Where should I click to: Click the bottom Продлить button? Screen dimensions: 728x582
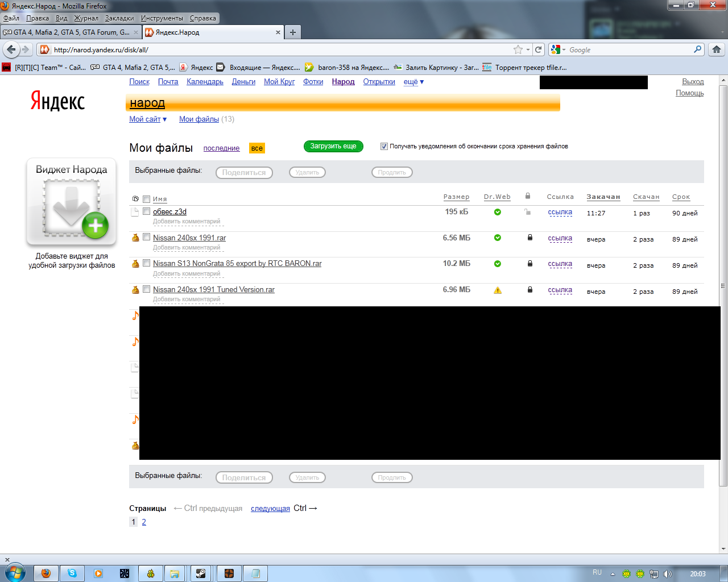pyautogui.click(x=392, y=477)
